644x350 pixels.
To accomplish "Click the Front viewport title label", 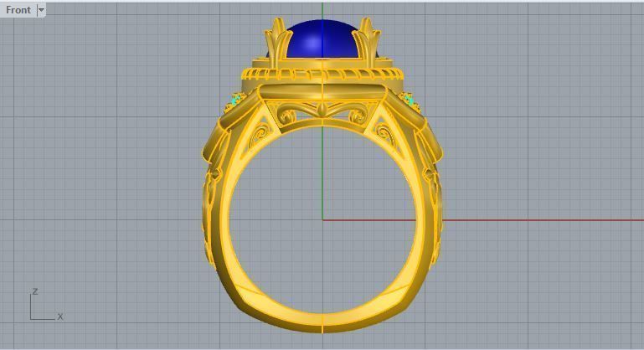I will pyautogui.click(x=18, y=10).
